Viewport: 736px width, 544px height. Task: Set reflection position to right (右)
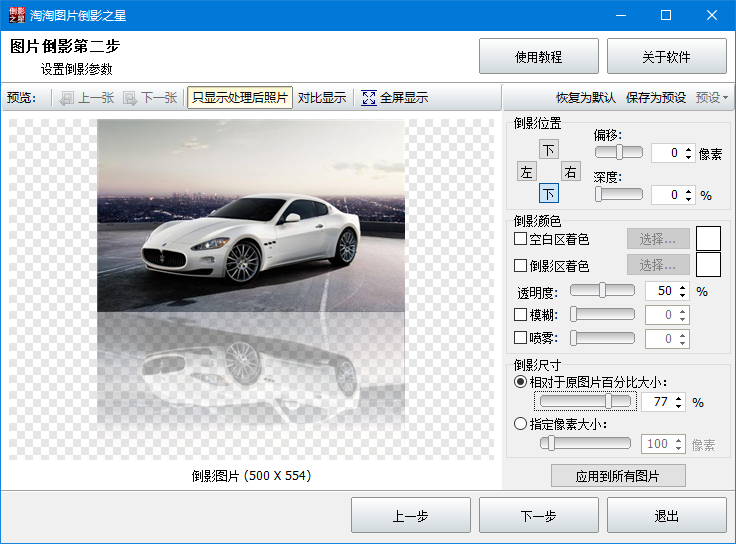pos(570,172)
